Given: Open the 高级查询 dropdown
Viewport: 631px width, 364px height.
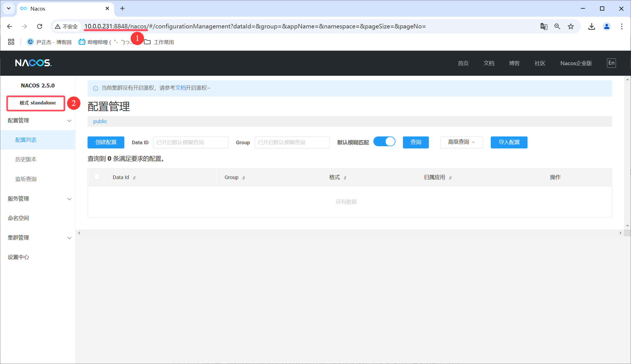Looking at the screenshot, I should pos(461,142).
